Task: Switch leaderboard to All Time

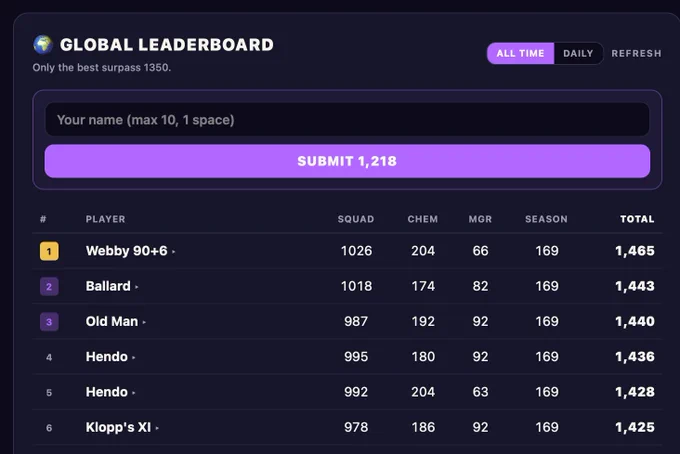Action: tap(520, 53)
